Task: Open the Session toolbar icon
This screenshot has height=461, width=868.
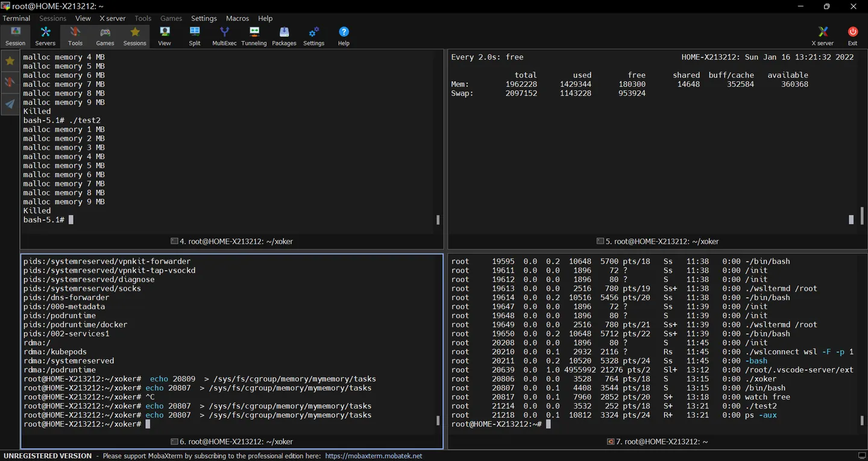Action: [15, 36]
